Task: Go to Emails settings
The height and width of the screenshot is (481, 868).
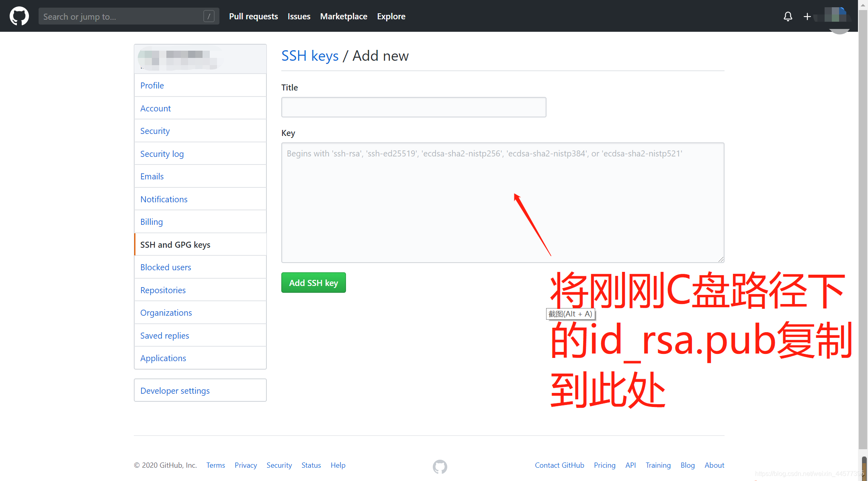Action: point(200,176)
